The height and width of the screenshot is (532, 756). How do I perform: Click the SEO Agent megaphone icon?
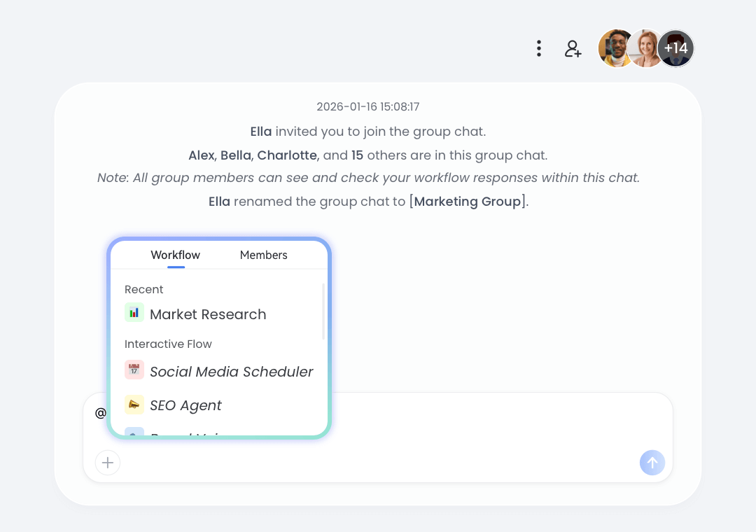(134, 405)
